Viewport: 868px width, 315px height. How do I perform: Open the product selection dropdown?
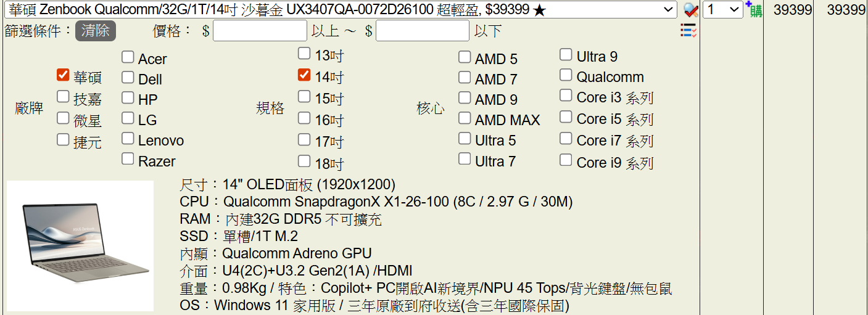tap(341, 10)
